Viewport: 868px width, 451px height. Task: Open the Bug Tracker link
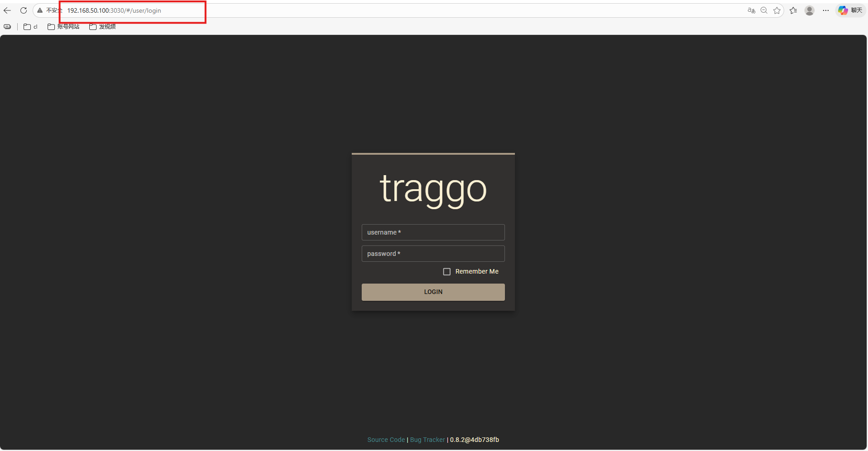click(427, 440)
